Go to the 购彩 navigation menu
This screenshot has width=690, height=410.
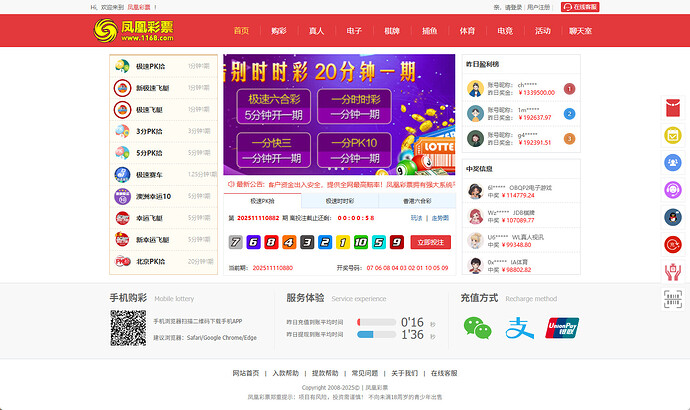point(279,31)
